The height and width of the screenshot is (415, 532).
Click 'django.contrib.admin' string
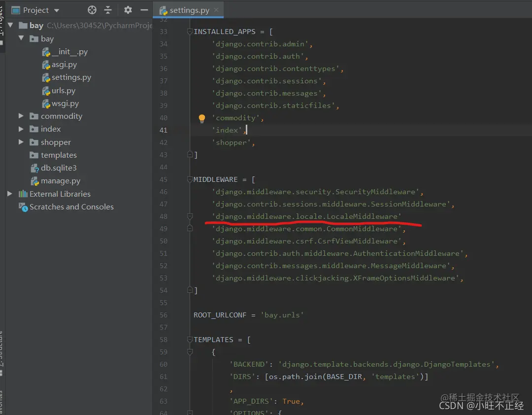click(260, 44)
